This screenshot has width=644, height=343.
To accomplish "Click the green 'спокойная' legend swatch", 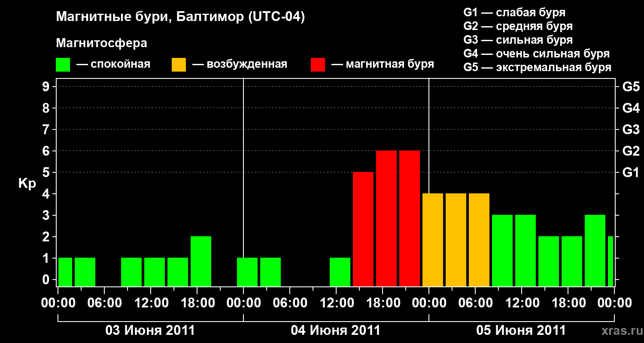I will [x=63, y=65].
